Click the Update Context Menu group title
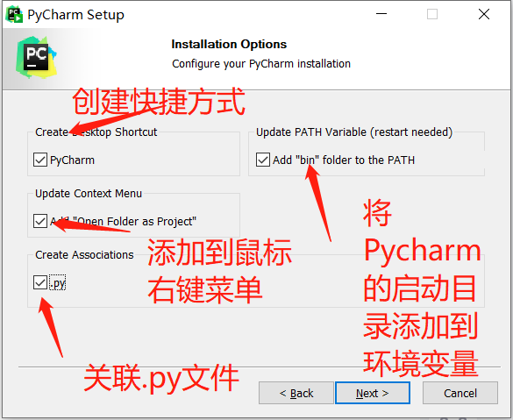The image size is (513, 420). 89,193
